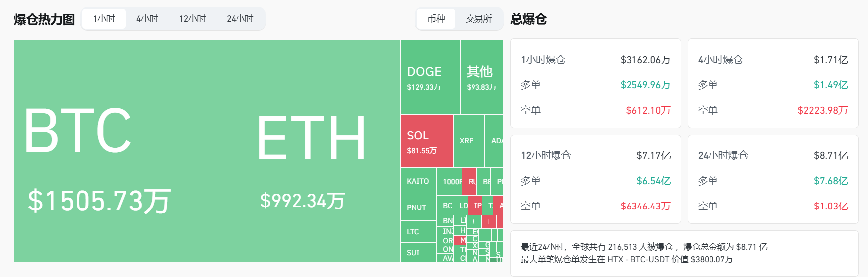Select the red RU heatmap tile
The image size is (868, 277).
click(470, 181)
